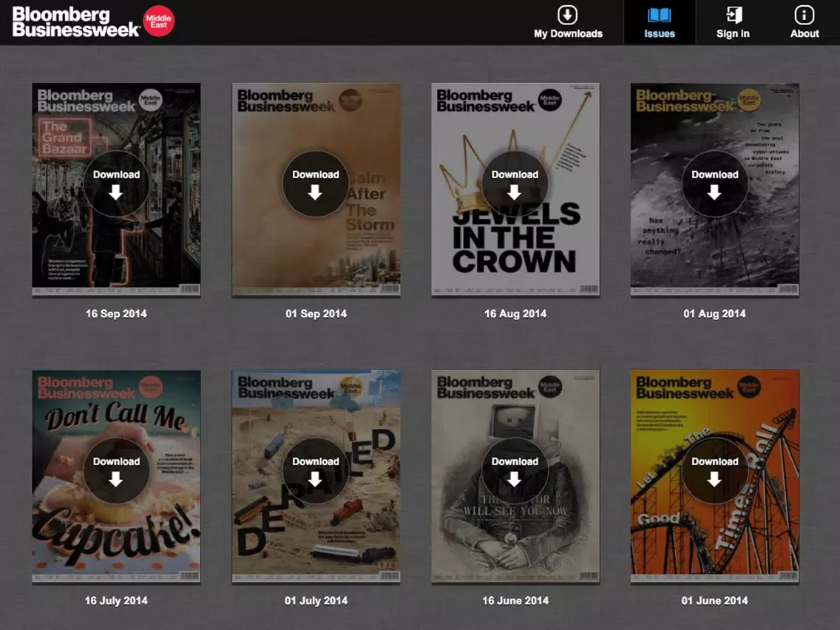Download the 16 July 2014 issue
Screen dimensions: 840x630
click(x=116, y=471)
